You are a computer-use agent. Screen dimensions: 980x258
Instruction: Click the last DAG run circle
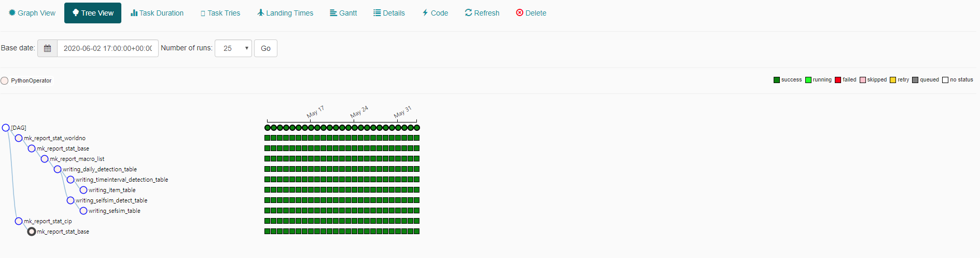pyautogui.click(x=417, y=128)
